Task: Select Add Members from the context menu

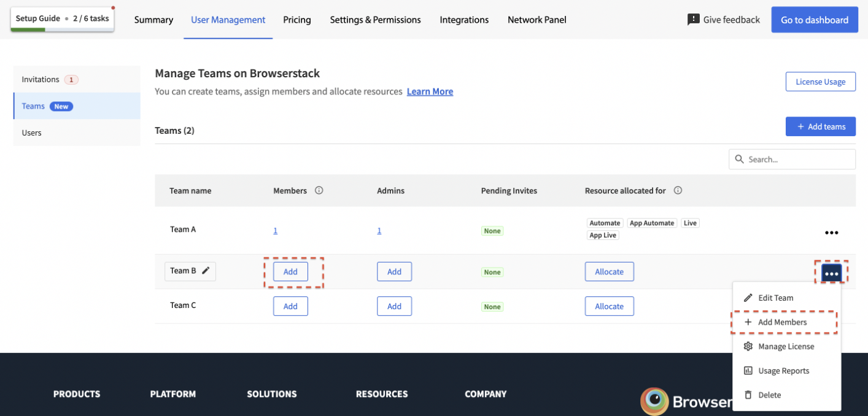Action: 783,322
